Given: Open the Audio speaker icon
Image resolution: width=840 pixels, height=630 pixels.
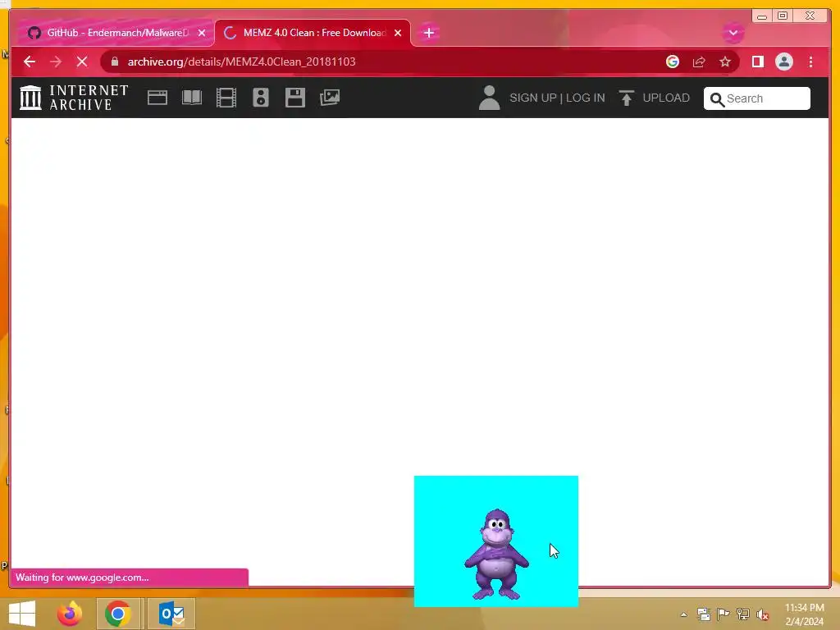Looking at the screenshot, I should [x=261, y=98].
